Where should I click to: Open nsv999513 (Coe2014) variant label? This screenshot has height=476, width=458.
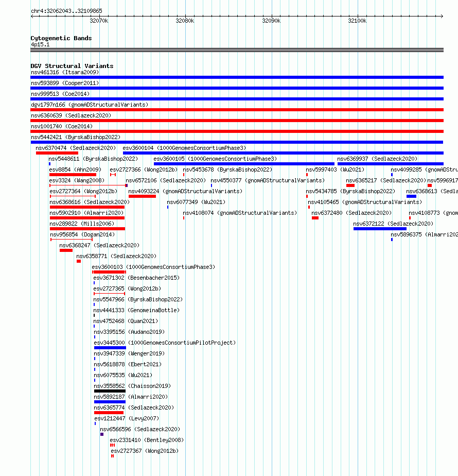click(60, 94)
